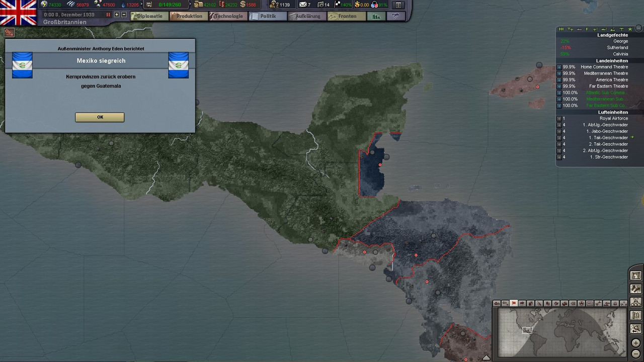Click the British flag country shield
The height and width of the screenshot is (362, 644).
tap(18, 13)
